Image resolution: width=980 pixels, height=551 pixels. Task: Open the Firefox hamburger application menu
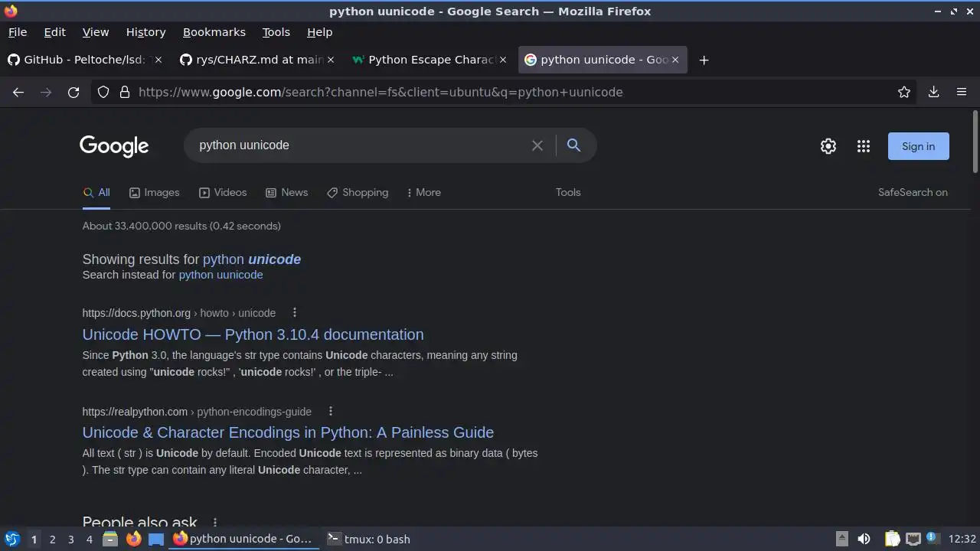(x=962, y=92)
